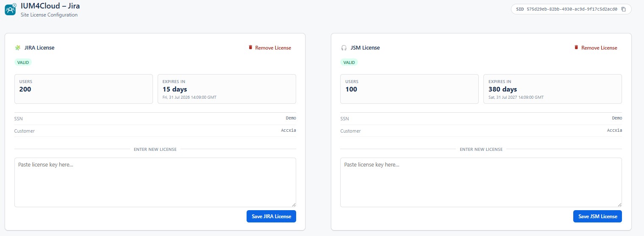This screenshot has height=236, width=644.
Task: Click the 'Demo' SSN value in JSM card
Action: (617, 118)
